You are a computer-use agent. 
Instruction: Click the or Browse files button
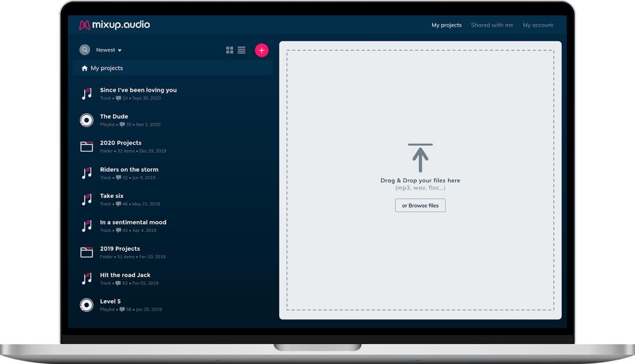(x=420, y=205)
